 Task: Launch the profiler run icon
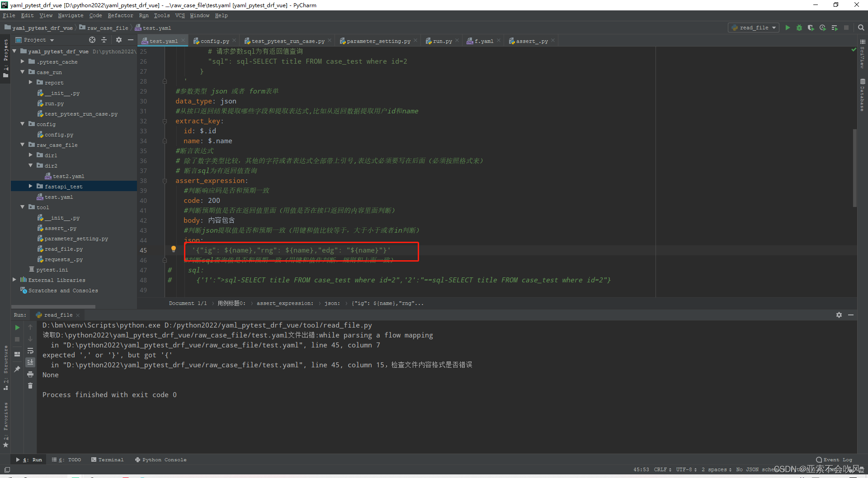click(x=823, y=28)
